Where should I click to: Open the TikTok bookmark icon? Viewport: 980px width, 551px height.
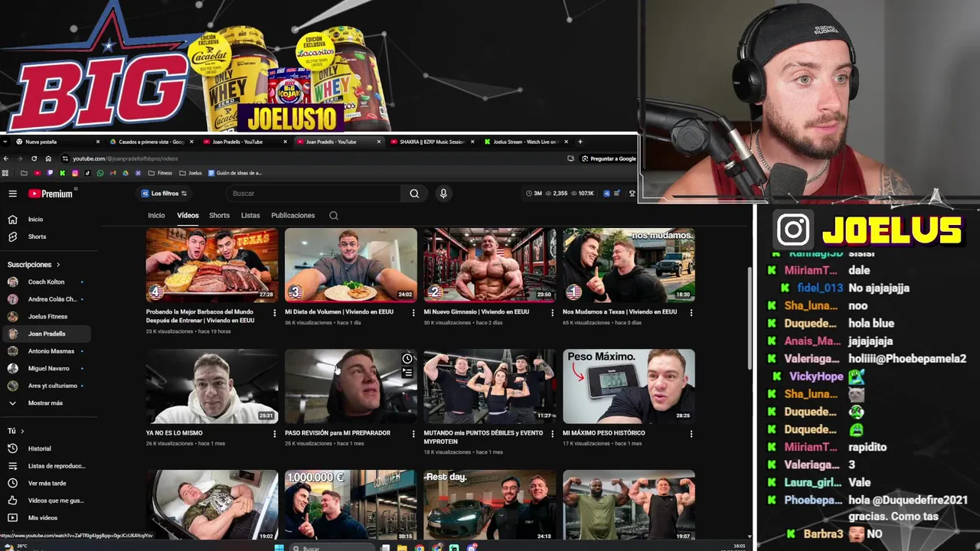(87, 173)
